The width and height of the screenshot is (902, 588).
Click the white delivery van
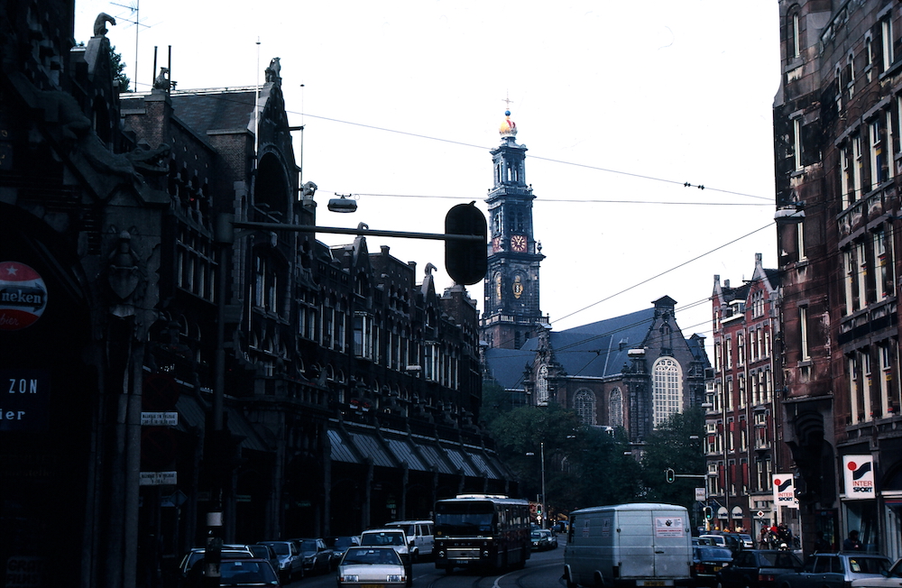[x=628, y=544]
